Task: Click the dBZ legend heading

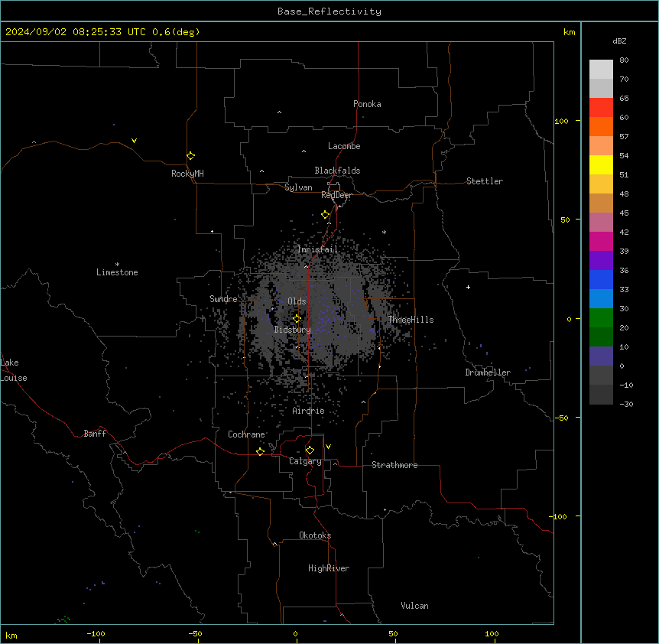Action: [x=619, y=41]
